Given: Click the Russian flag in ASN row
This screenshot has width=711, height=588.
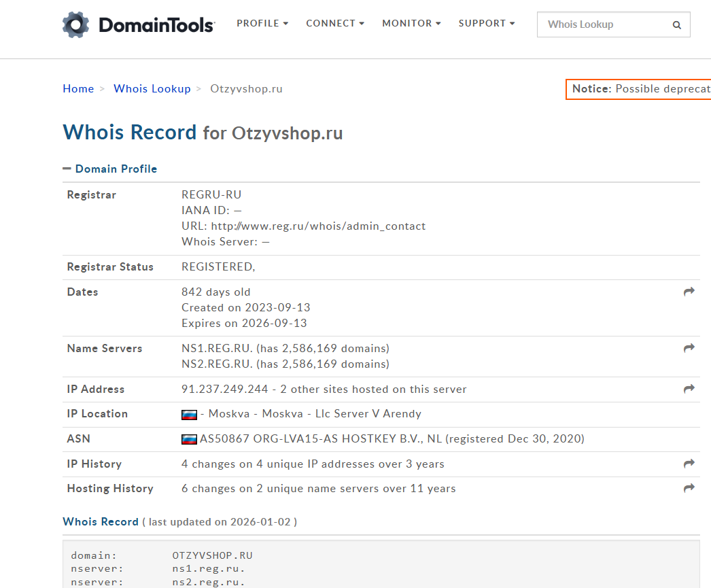Looking at the screenshot, I should pyautogui.click(x=189, y=439).
